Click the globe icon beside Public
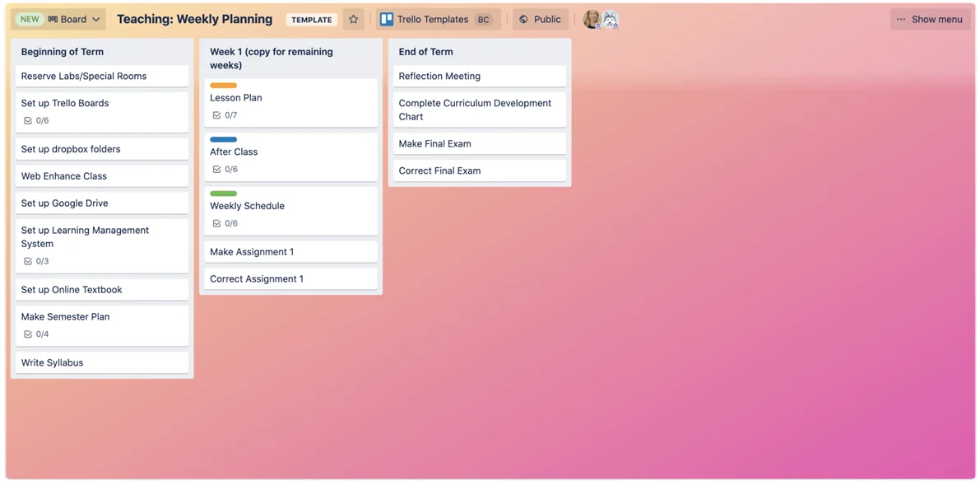Viewport: 980px width, 481px height. click(524, 20)
